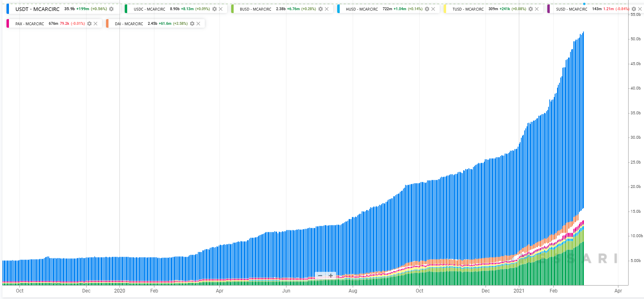Open settings gear for BUSD series

(321, 9)
